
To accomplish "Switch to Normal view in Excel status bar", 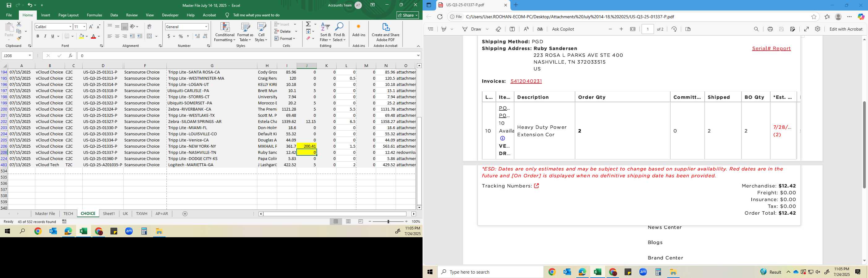I will 336,221.
